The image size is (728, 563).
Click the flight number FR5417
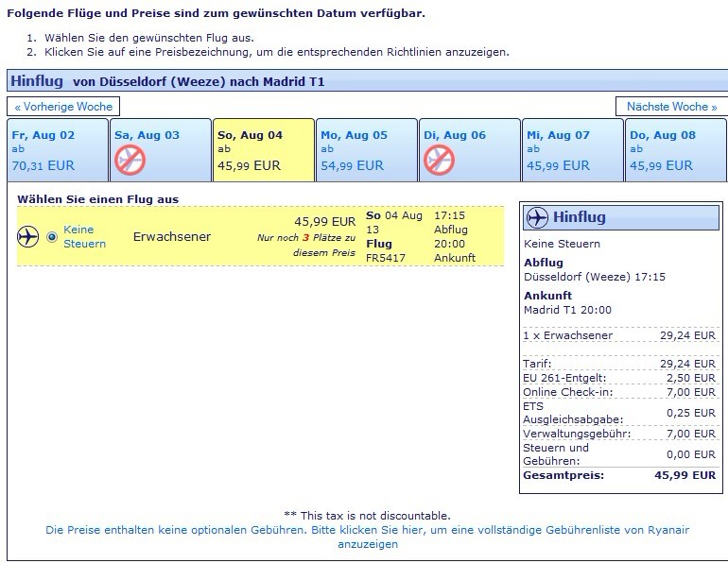point(386,258)
